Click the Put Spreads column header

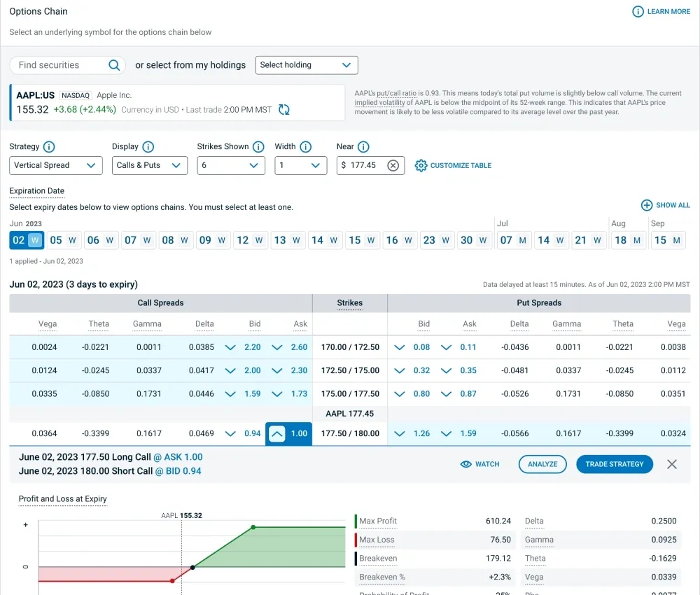click(x=538, y=303)
